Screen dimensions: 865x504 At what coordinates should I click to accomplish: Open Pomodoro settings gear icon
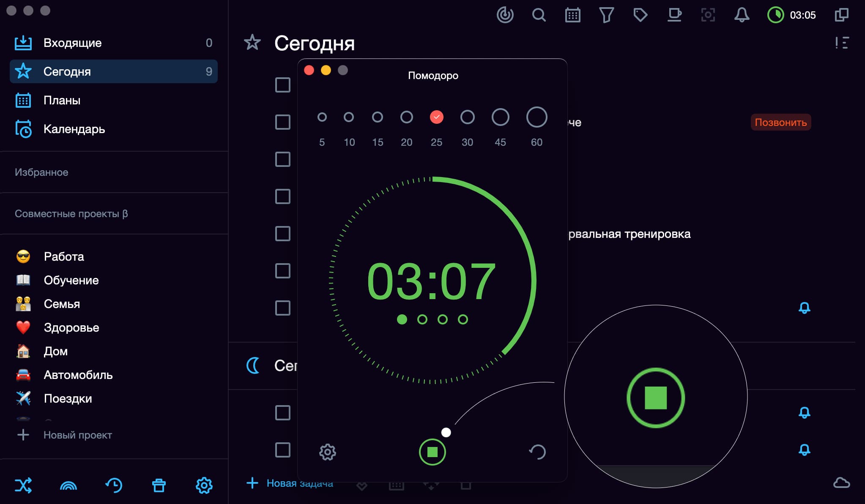pos(328,452)
